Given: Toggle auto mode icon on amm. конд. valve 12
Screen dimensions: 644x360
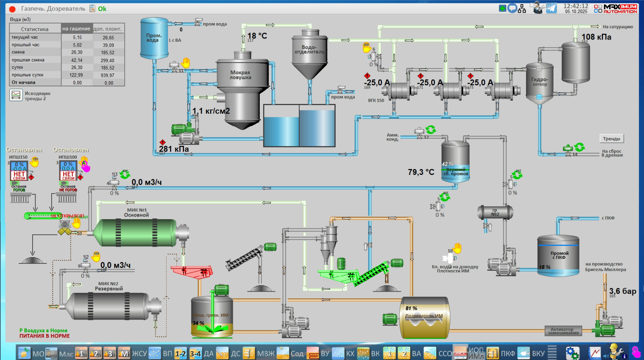Looking at the screenshot, I should point(431,130).
